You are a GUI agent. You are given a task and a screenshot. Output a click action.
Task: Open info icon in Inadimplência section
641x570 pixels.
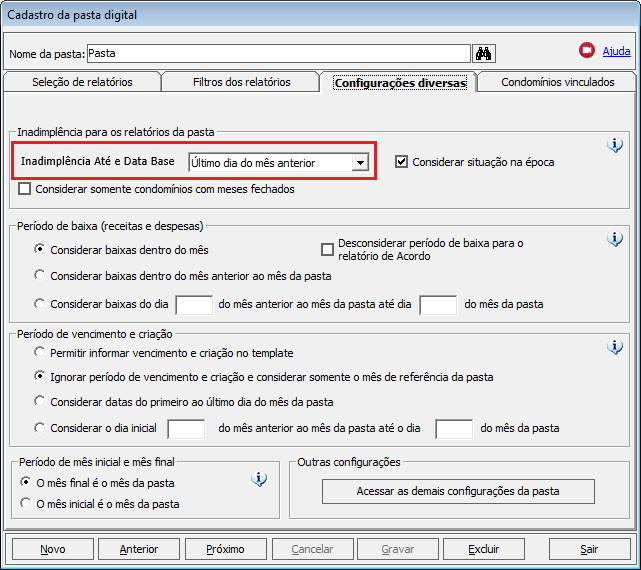pos(615,145)
